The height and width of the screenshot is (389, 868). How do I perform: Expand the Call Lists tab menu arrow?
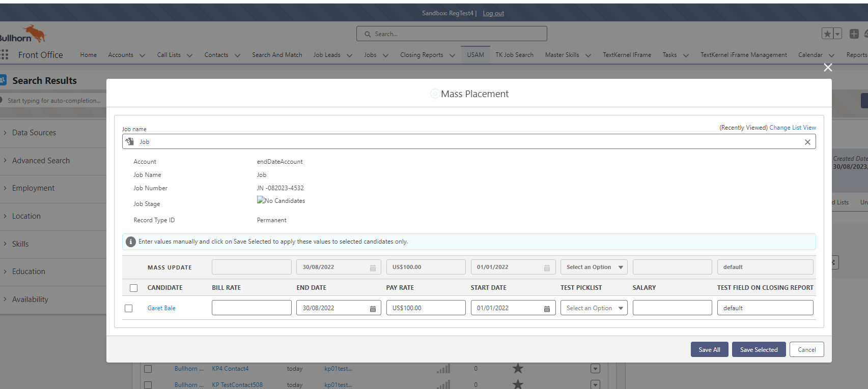pyautogui.click(x=189, y=55)
